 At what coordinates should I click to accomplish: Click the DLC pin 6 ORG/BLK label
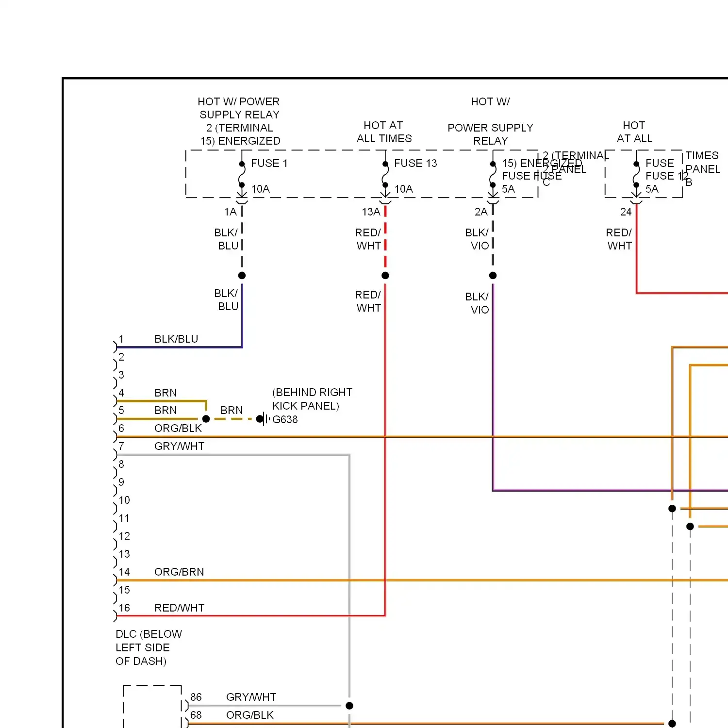click(178, 429)
